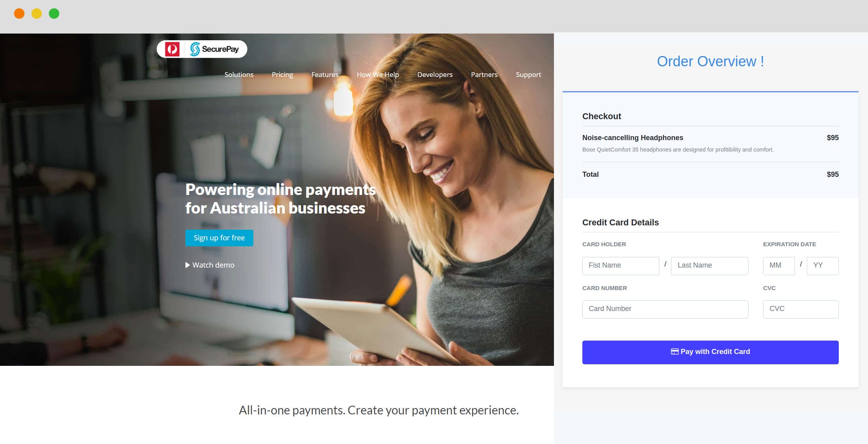Click the Sign up for free button
Viewport: 868px width, 444px height.
point(219,237)
